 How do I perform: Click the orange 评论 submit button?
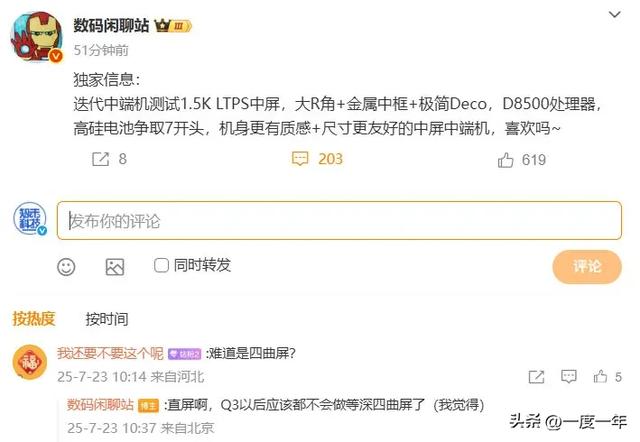[587, 267]
